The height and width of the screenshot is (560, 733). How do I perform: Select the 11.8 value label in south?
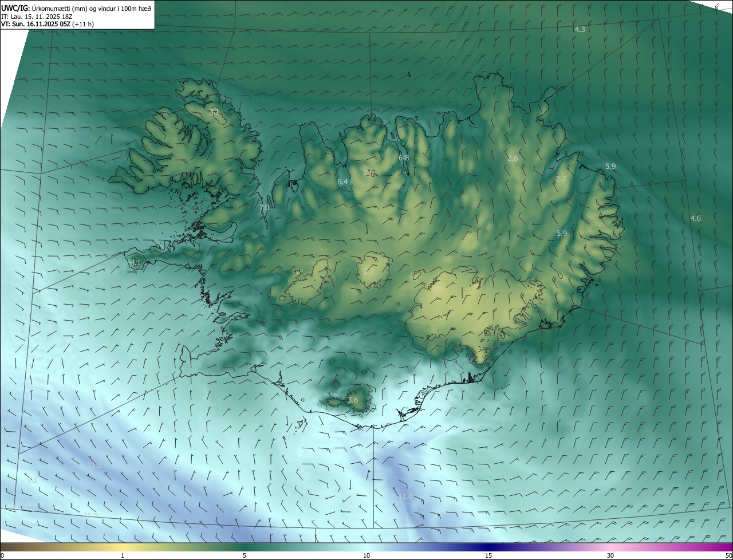[x=406, y=496]
